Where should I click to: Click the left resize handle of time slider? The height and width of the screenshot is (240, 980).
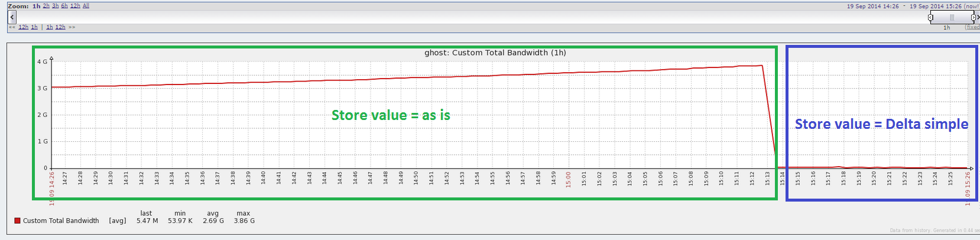tap(930, 17)
